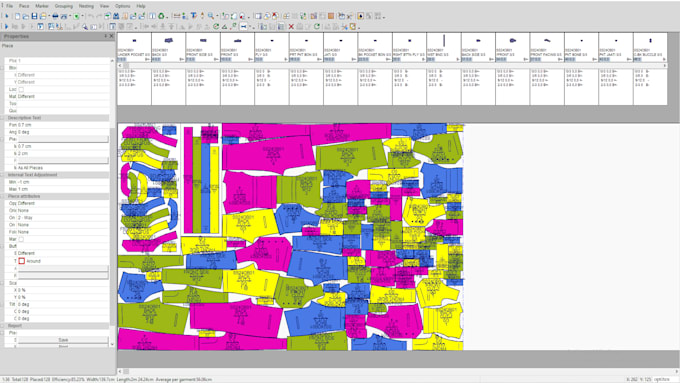Click the horizontal scrollbar below the marker area
The width and height of the screenshot is (680, 383).
pyautogui.click(x=397, y=371)
